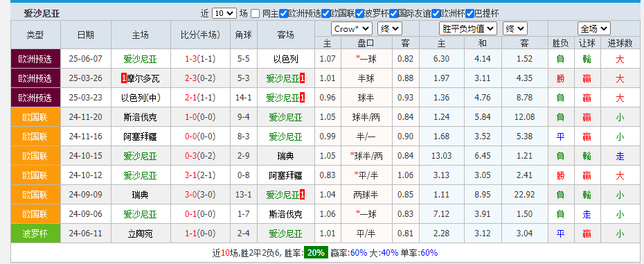Image resolution: width=644 pixels, height=264 pixels.
Task: Click home team 立陶宛
Action: point(140,234)
